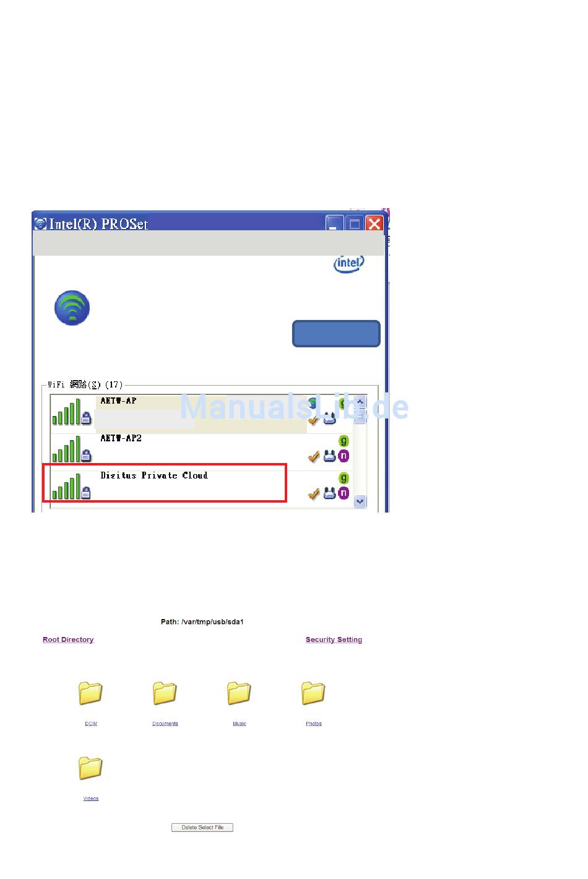Click signal bars for Digitus Private Cloud

tap(66, 486)
